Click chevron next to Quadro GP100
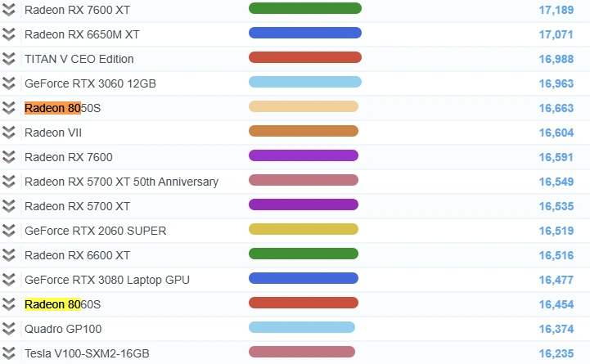The image size is (590, 364). click(x=9, y=329)
